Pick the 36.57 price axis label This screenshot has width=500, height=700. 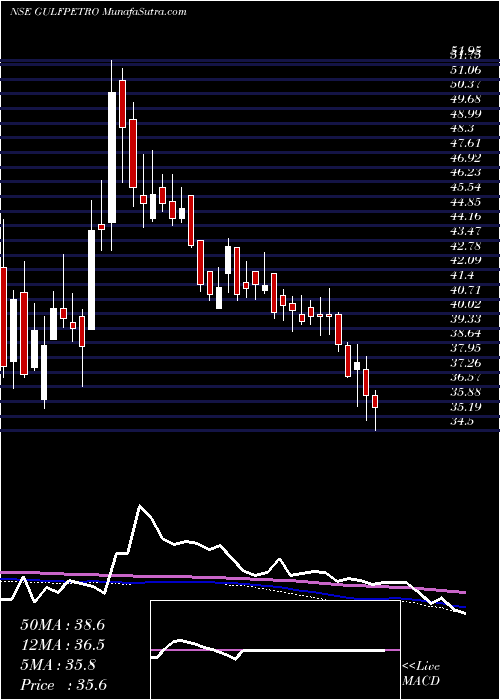(466, 379)
